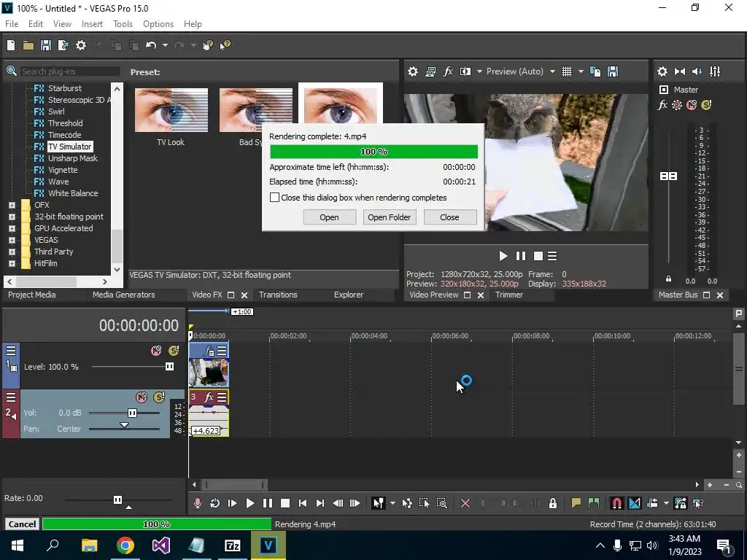The width and height of the screenshot is (747, 560).
Task: Click the Render As toolbar icon
Action: coord(63,45)
